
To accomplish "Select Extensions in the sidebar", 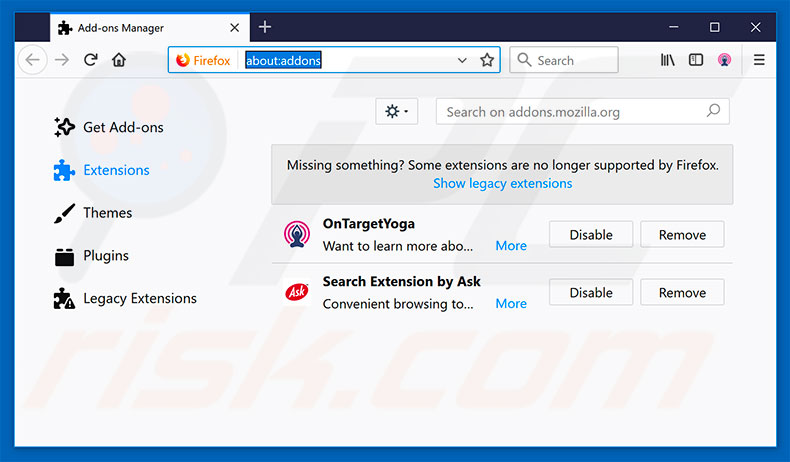I will (102, 170).
